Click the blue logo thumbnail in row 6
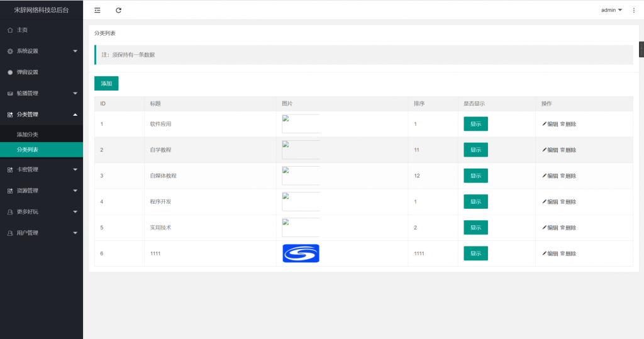Image resolution: width=644 pixels, height=339 pixels. pyautogui.click(x=301, y=253)
